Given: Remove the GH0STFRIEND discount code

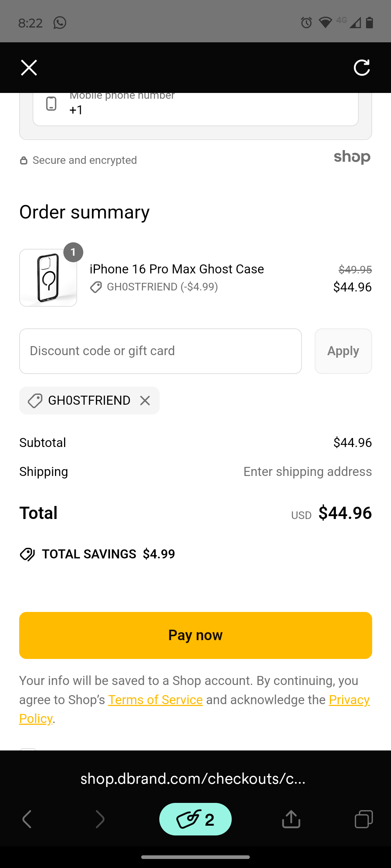Looking at the screenshot, I should click(x=145, y=400).
